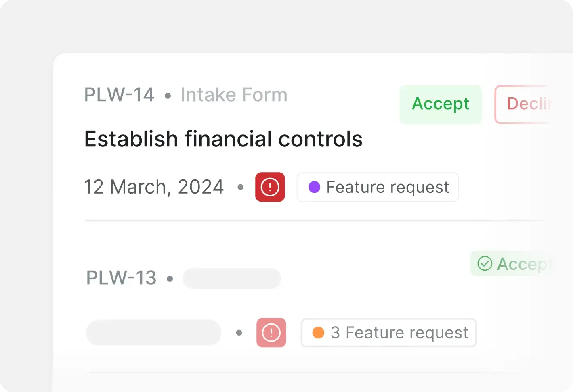Click the PLW-13 issue identifier
This screenshot has width=573, height=392.
tap(121, 278)
